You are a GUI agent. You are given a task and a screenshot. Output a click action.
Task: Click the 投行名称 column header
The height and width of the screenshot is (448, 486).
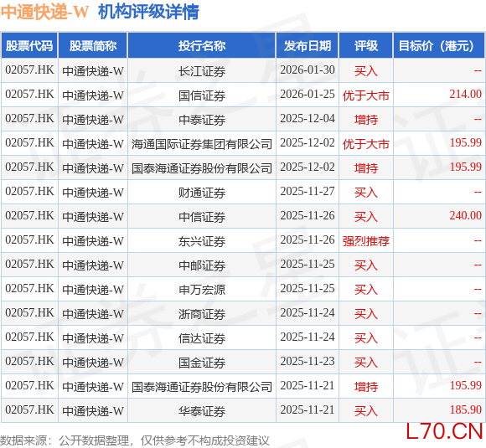[202, 46]
